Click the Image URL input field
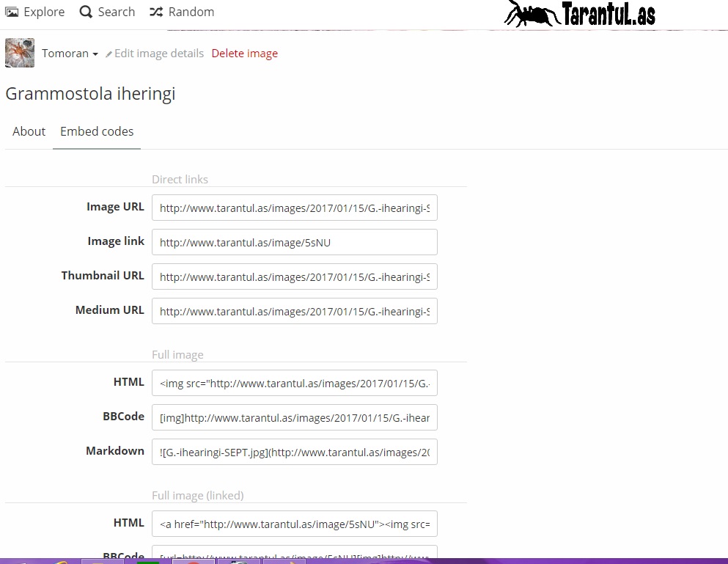The width and height of the screenshot is (728, 564). 294,208
